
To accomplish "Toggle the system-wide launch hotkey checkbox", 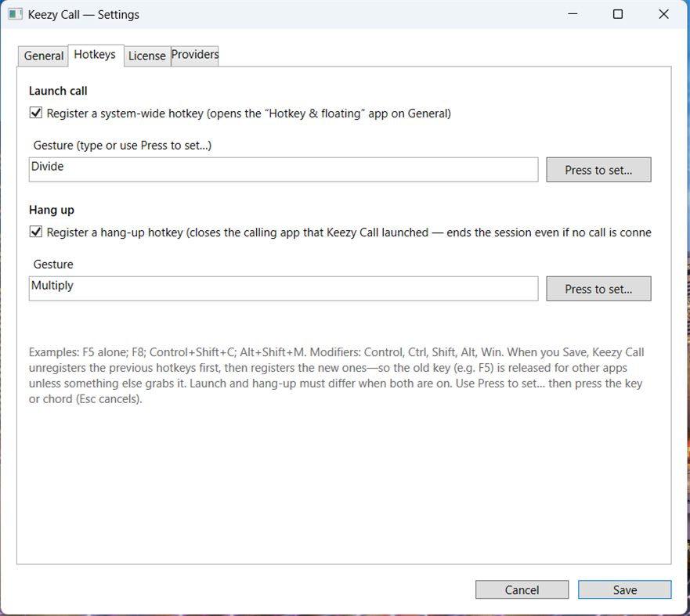I will coord(36,113).
